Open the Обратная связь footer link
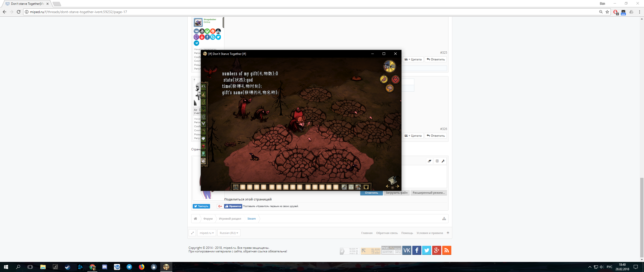 pyautogui.click(x=387, y=233)
